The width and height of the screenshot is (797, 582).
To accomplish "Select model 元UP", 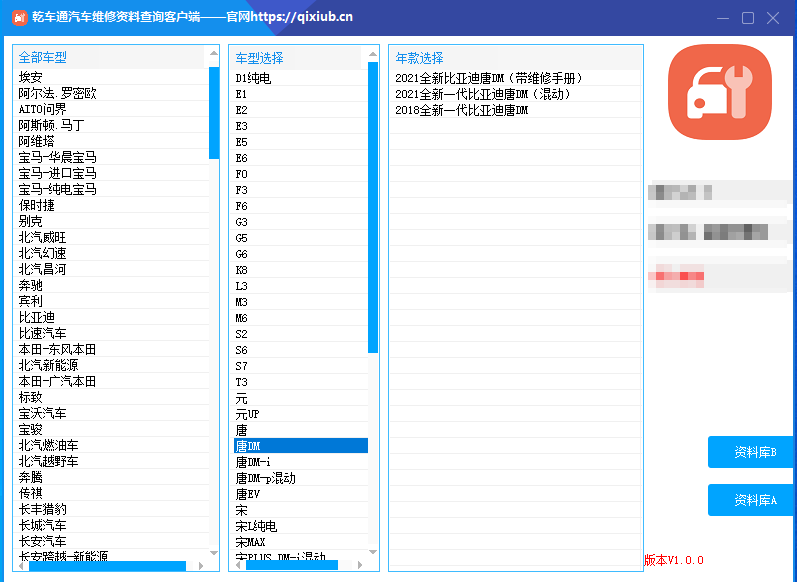I will pyautogui.click(x=300, y=414).
